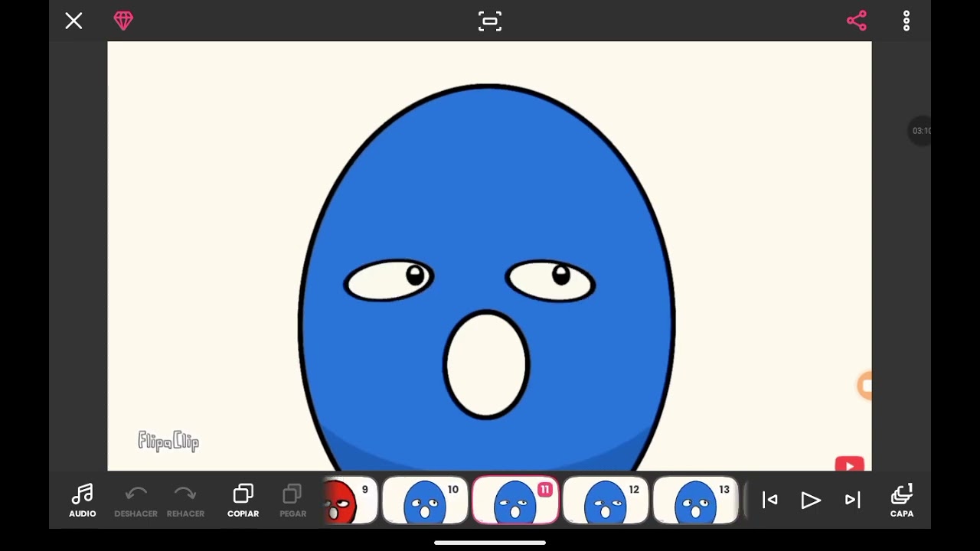Redo with the Rehacer button

[185, 500]
